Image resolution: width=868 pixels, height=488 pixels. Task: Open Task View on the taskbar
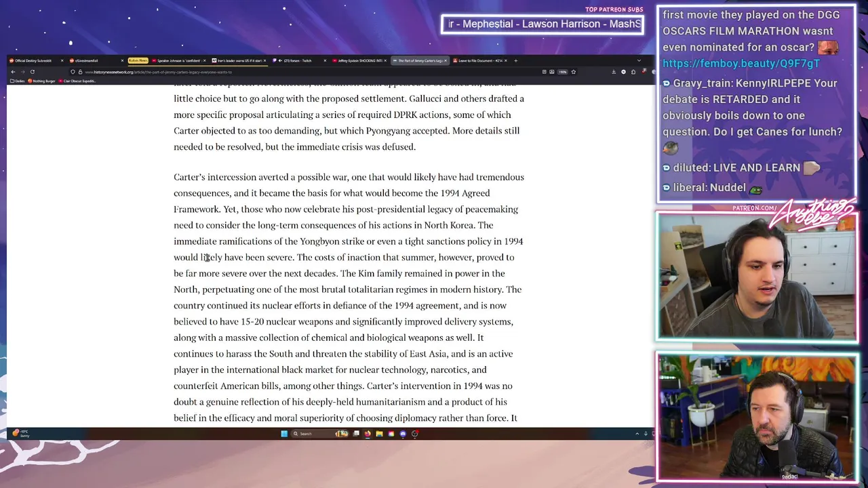tap(356, 434)
